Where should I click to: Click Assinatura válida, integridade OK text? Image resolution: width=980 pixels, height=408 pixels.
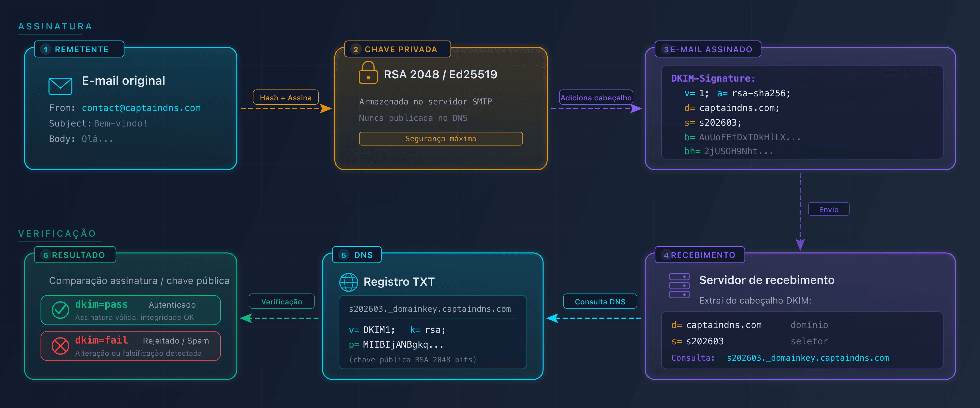click(134, 317)
